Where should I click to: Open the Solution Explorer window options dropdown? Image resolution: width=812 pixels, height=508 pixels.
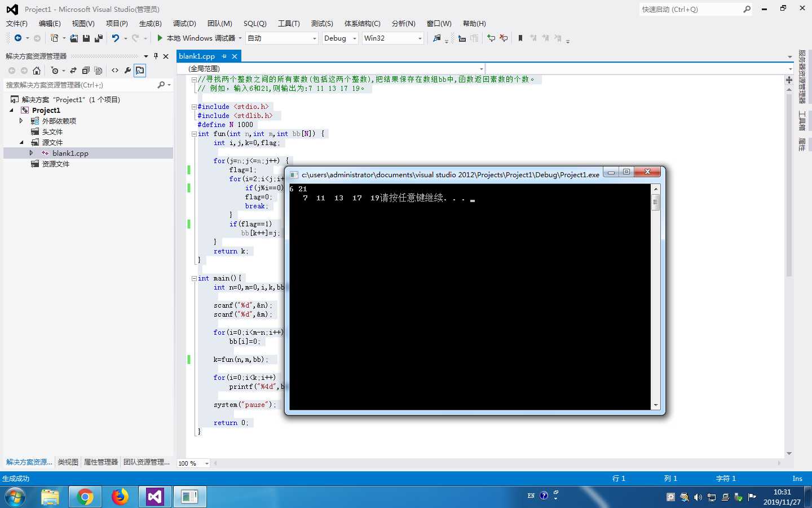pyautogui.click(x=146, y=56)
